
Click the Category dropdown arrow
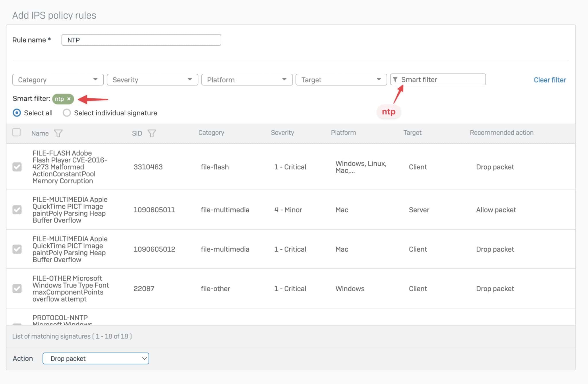[95, 79]
